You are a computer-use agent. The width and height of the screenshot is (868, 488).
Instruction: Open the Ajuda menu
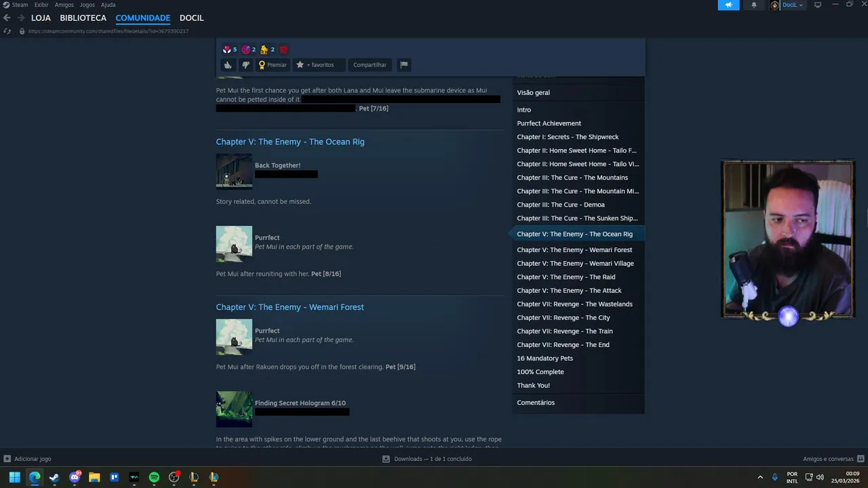point(108,5)
